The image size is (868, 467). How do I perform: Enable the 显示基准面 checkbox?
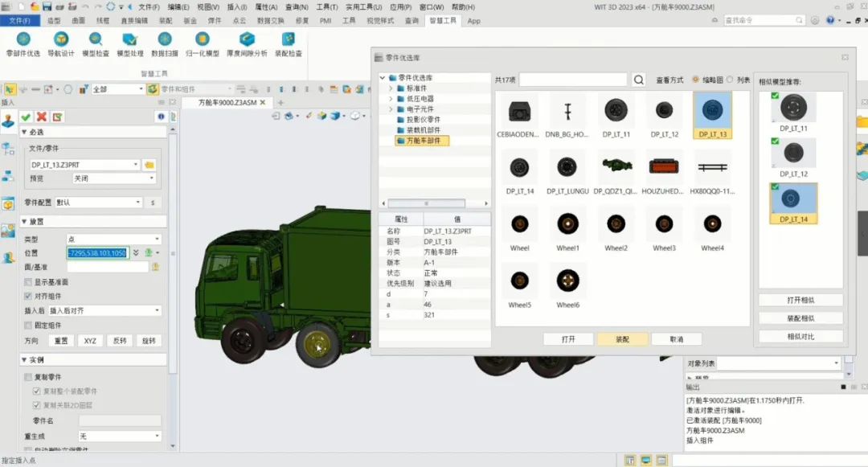(28, 282)
